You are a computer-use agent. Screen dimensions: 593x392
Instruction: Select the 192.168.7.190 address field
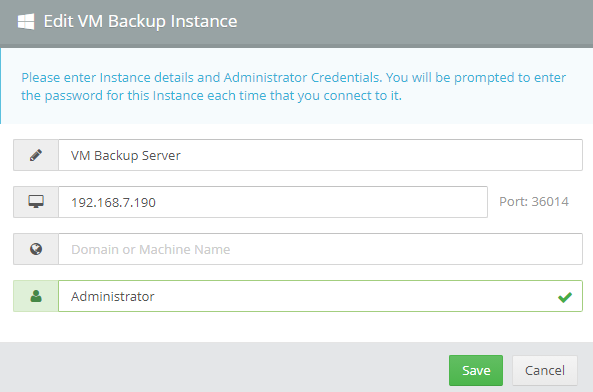pos(273,202)
